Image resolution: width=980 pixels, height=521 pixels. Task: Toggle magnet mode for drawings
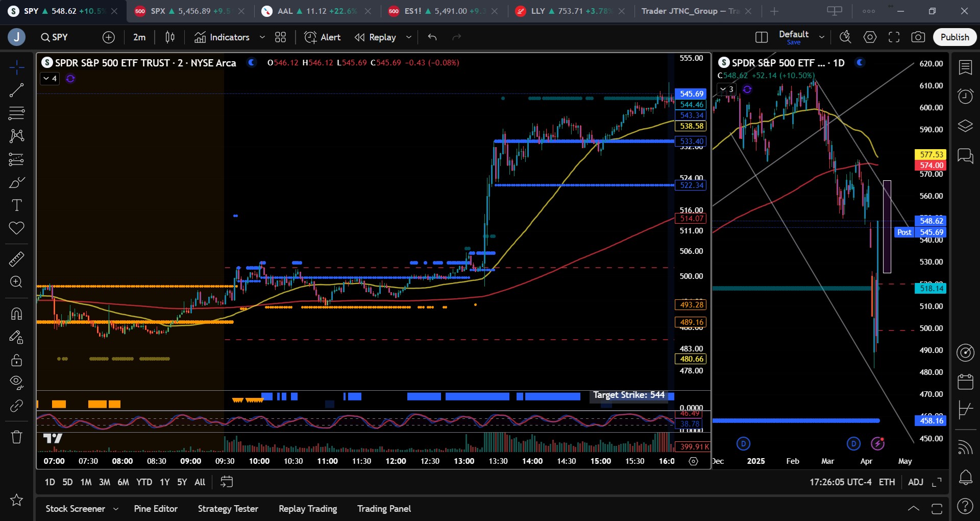16,313
